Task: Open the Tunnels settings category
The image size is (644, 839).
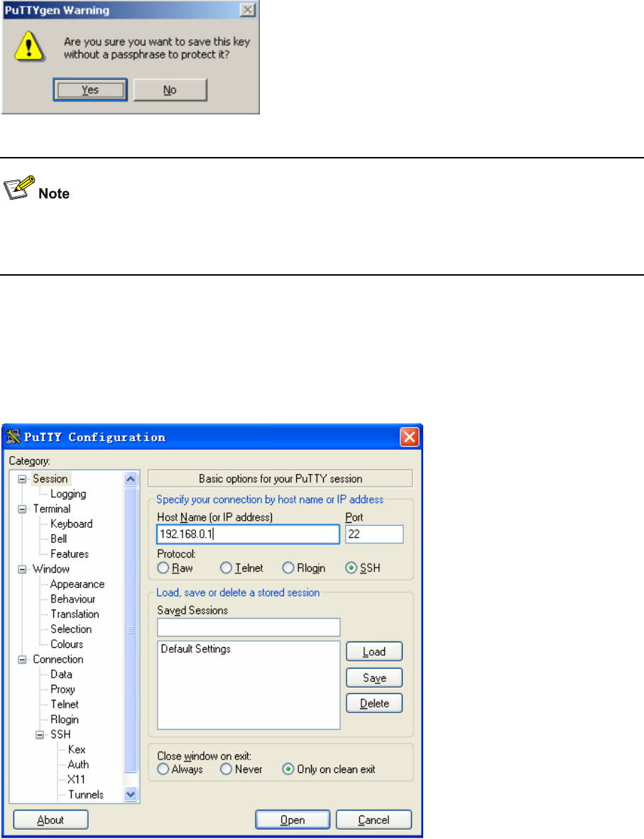Action: point(86,794)
